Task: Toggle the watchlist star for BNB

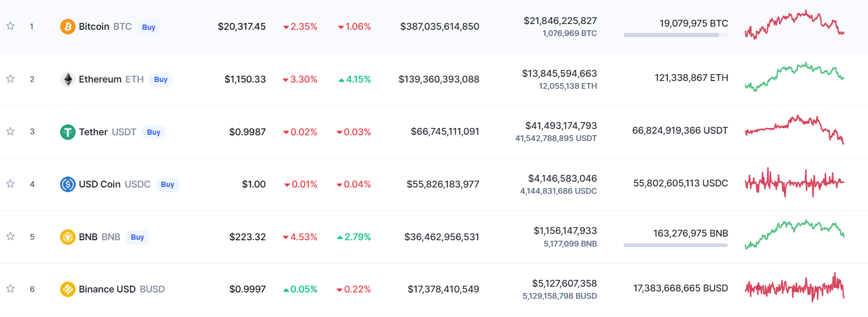Action: point(10,236)
